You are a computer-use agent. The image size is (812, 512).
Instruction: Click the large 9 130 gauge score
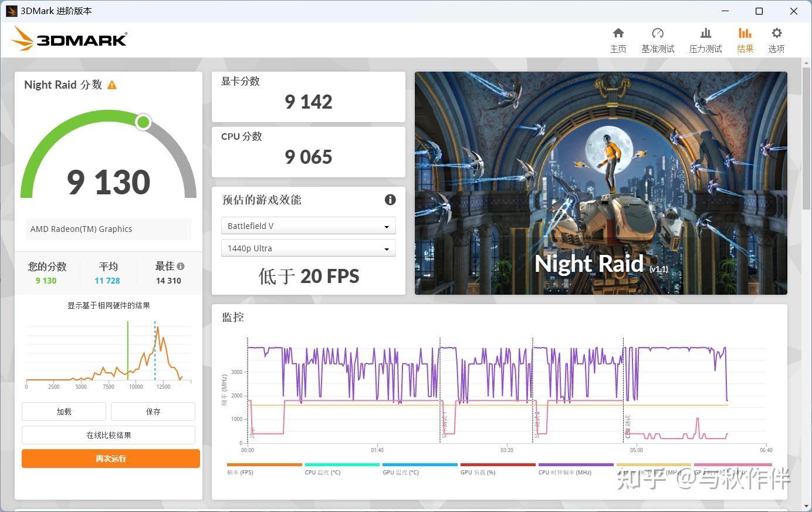[109, 182]
